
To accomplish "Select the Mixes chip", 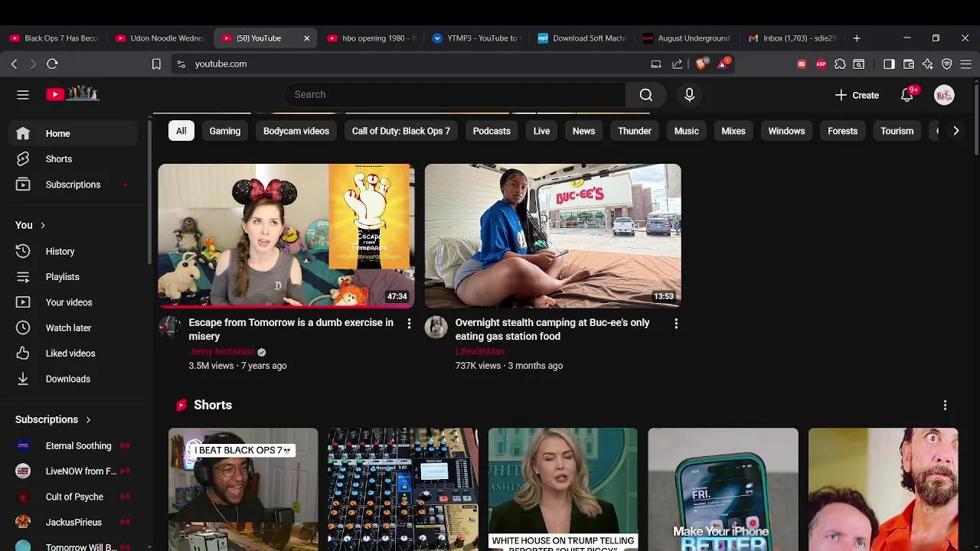I will coord(733,131).
